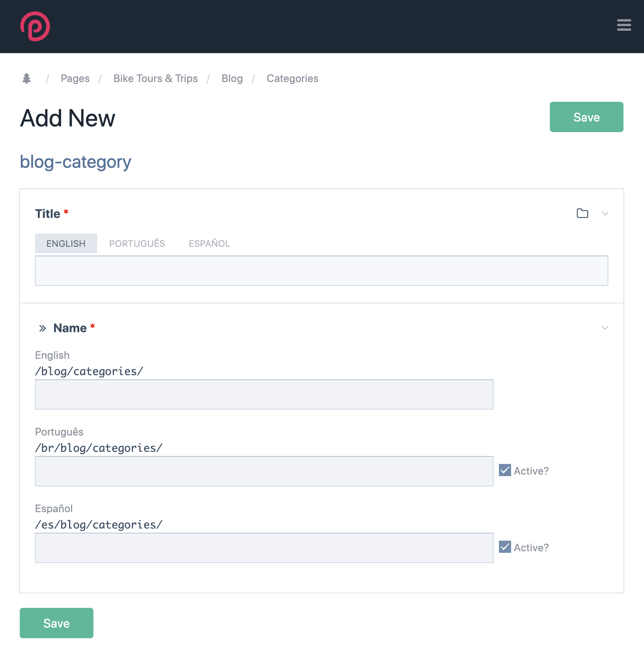Enable Active? checkbox for Português name
Image resolution: width=644 pixels, height=650 pixels.
(504, 471)
